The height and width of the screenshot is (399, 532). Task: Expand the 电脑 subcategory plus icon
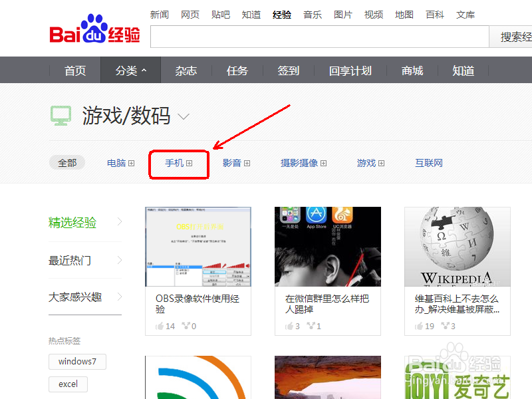[x=131, y=164]
